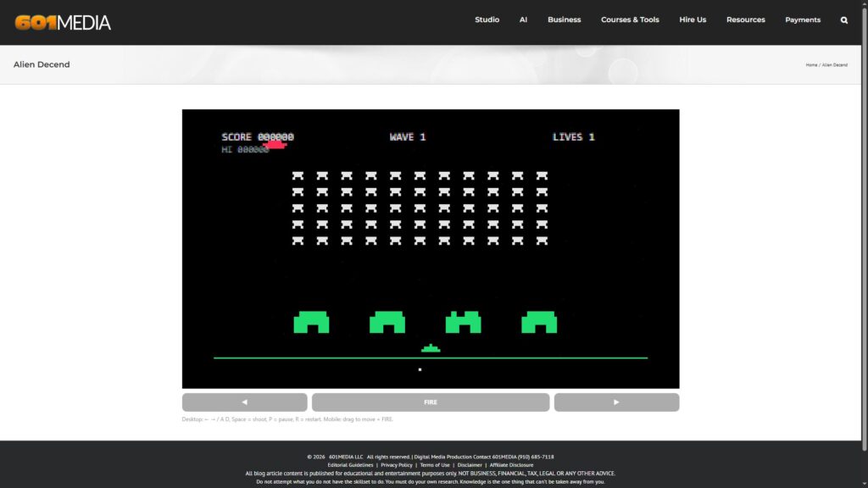This screenshot has height=488, width=868.
Task: Click the right-side page scrollbar
Action: click(863, 244)
